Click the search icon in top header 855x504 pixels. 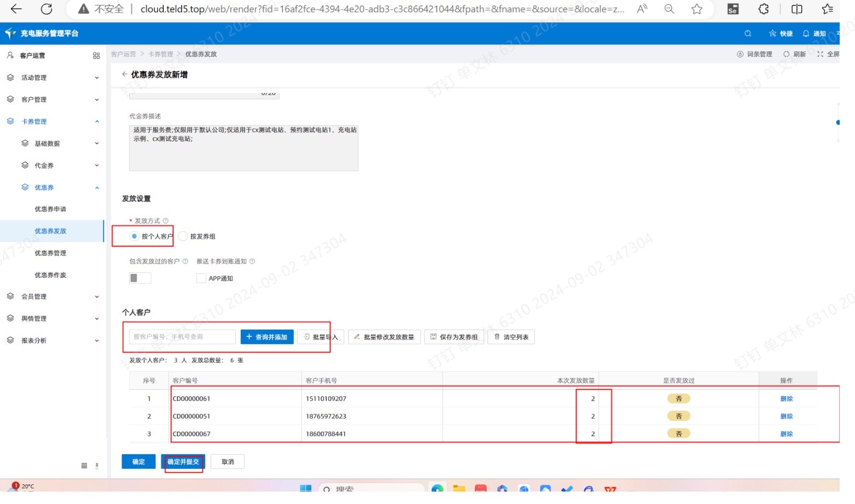pos(748,33)
